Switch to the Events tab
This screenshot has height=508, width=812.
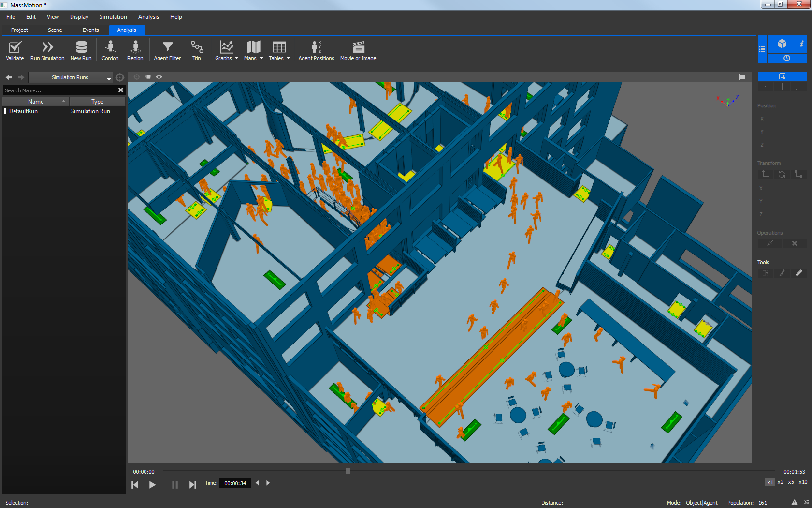pos(90,30)
